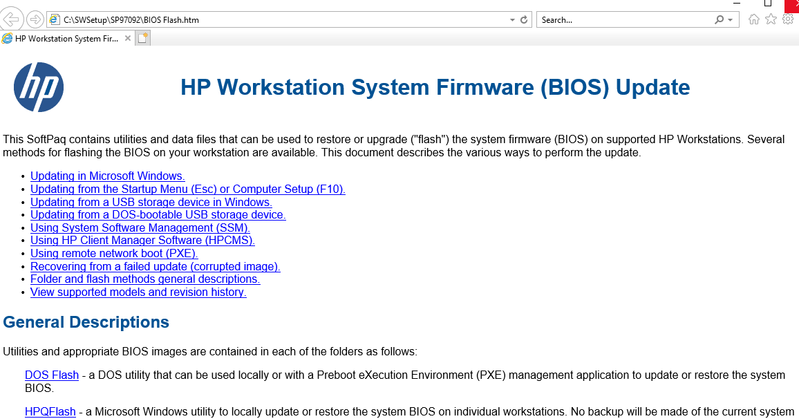
Task: Follow the DOS Flash link
Action: 52,375
